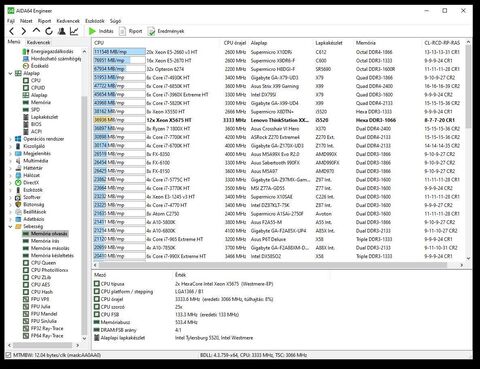Click the DirectX logo icon in the tree
The height and width of the screenshot is (369, 480).
coord(18,183)
